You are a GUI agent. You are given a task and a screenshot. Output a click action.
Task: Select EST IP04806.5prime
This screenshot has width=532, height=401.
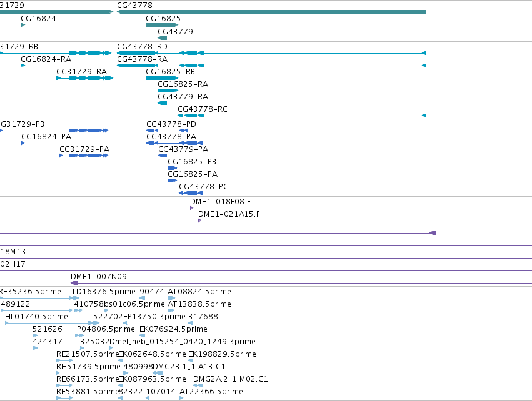79,335
